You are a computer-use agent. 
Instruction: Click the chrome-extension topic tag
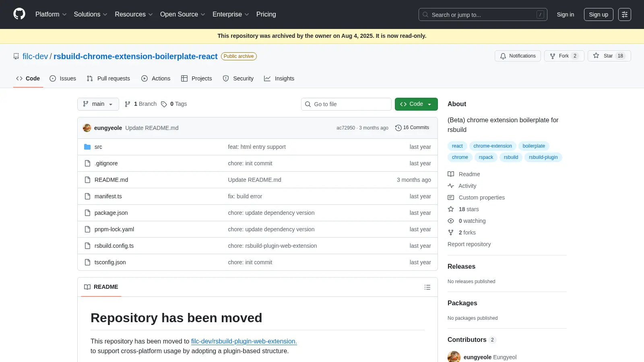[x=493, y=146]
